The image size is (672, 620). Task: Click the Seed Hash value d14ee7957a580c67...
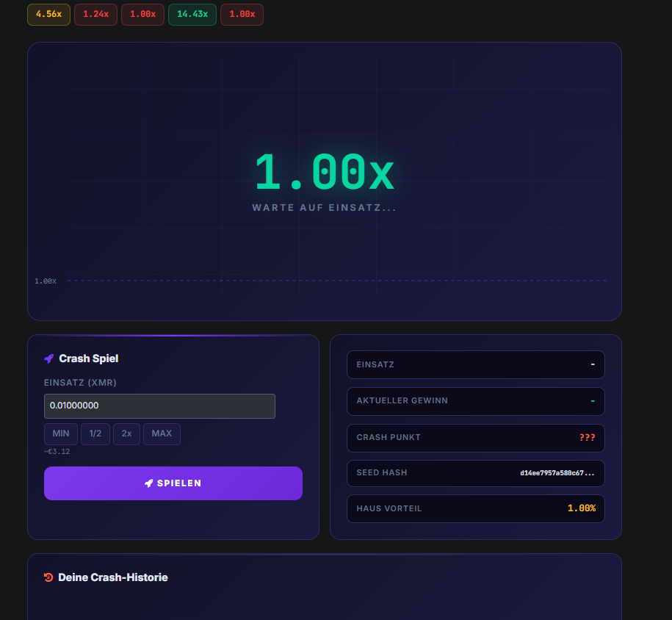[x=557, y=473]
